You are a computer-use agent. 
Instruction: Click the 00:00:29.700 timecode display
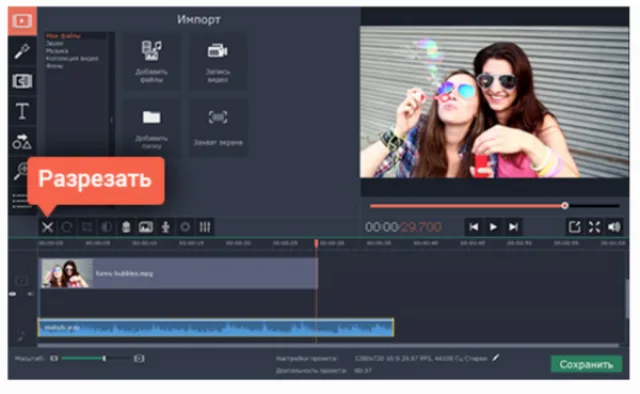(403, 227)
